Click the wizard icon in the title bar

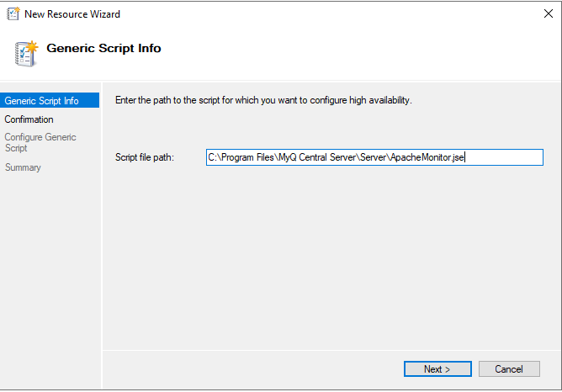(13, 14)
